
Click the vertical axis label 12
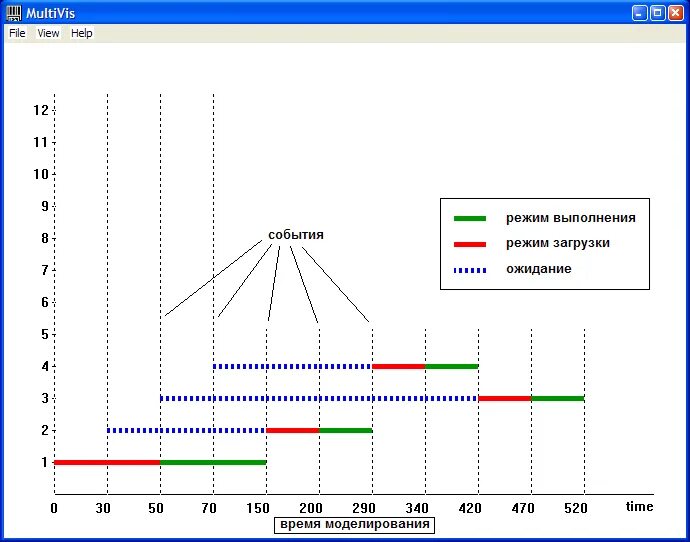click(x=41, y=110)
